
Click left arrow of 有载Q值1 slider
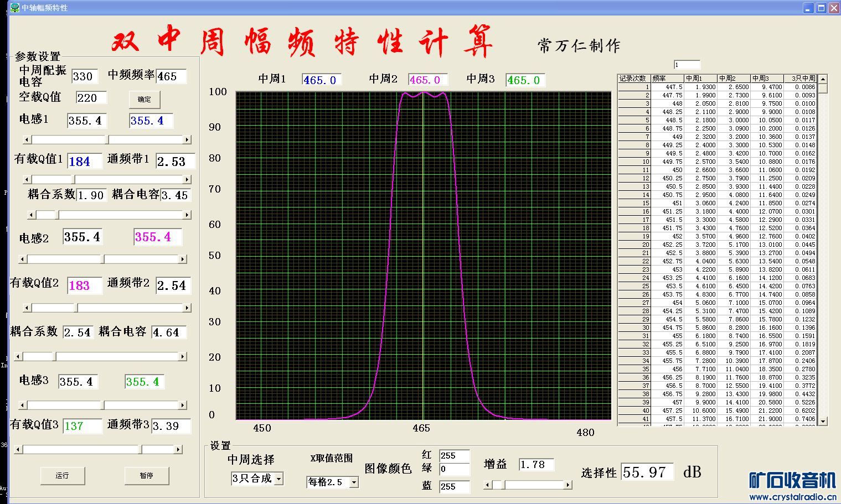click(27, 179)
